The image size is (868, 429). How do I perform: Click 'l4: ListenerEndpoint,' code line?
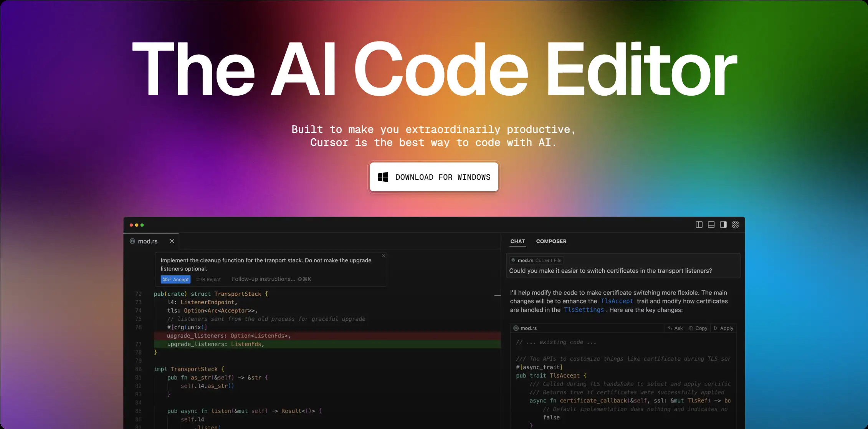[x=202, y=302]
